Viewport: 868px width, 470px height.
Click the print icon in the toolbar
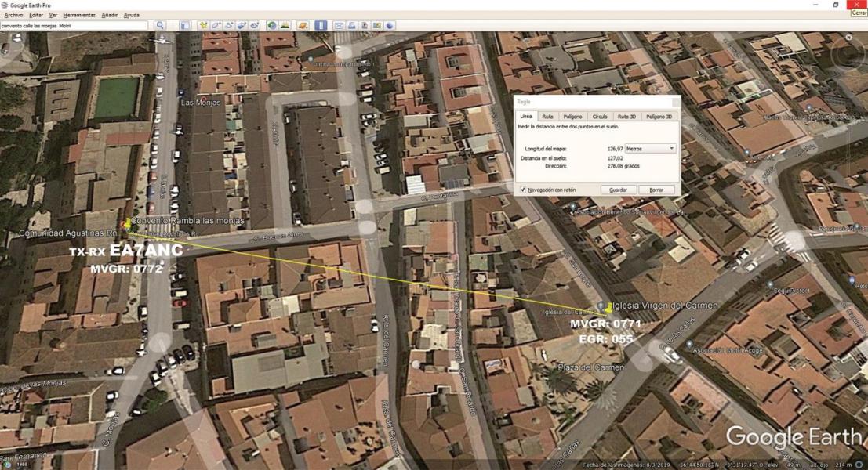[x=352, y=25]
